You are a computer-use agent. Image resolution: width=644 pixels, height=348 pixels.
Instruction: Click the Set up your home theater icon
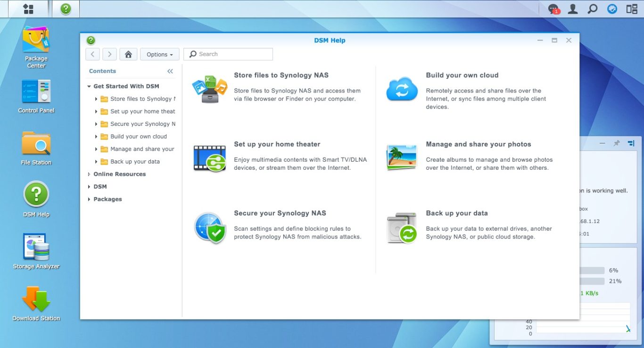[210, 158]
